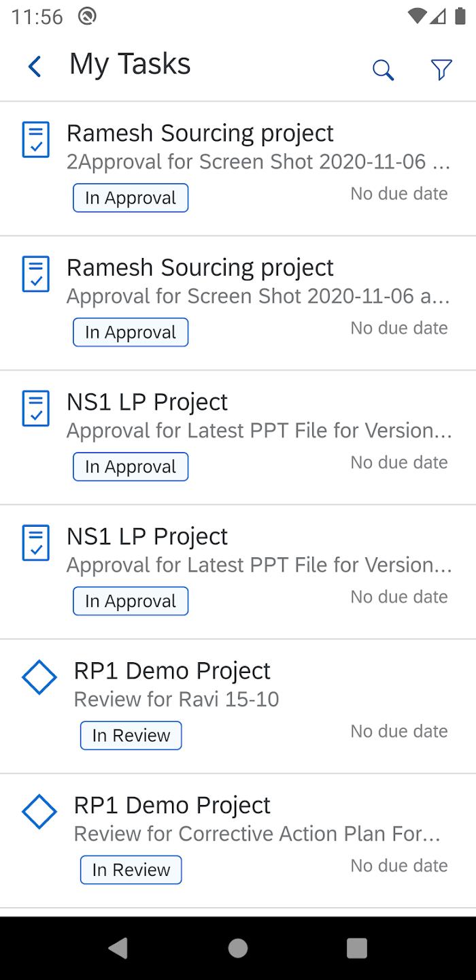Open "Review for Corrective Action Plan For..." task

[257, 834]
